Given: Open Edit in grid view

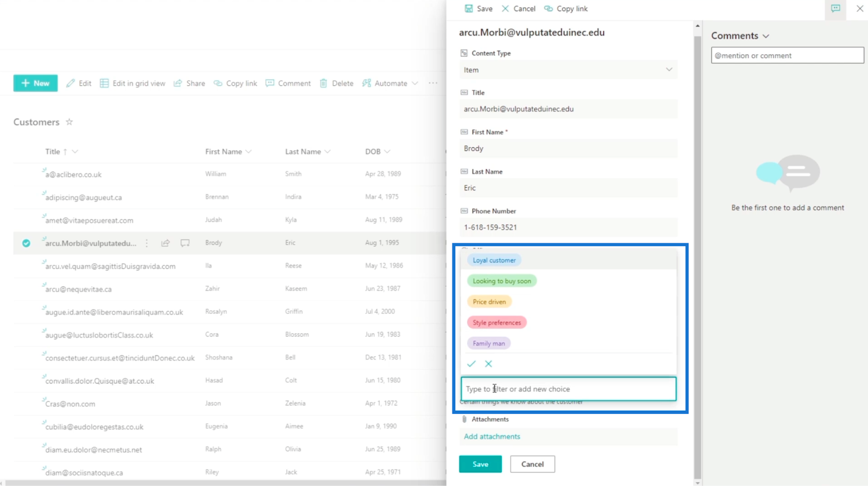Looking at the screenshot, I should [x=132, y=83].
